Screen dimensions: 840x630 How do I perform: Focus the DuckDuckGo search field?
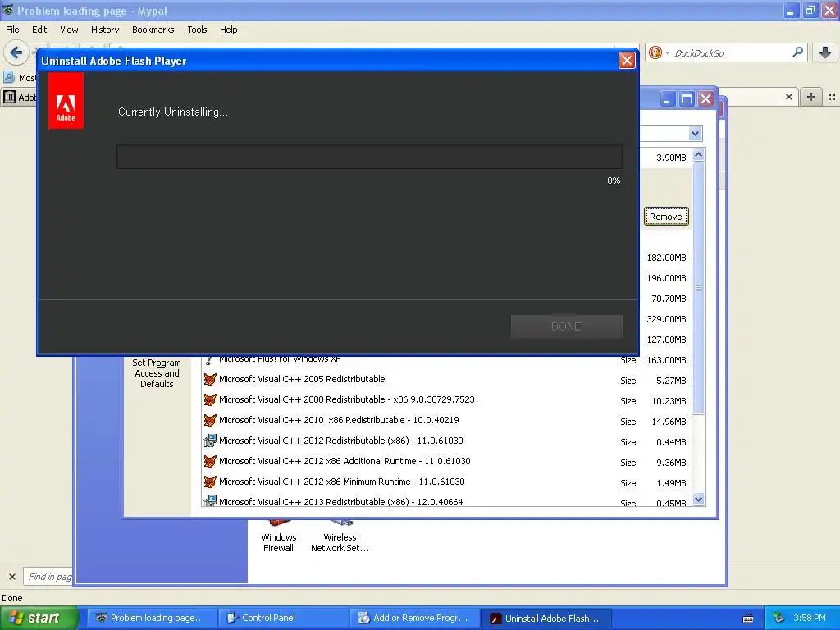731,53
